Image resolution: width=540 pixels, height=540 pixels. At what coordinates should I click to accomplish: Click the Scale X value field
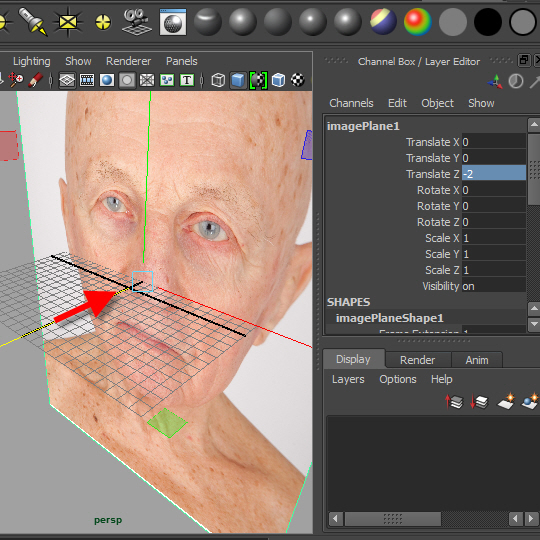(x=494, y=238)
